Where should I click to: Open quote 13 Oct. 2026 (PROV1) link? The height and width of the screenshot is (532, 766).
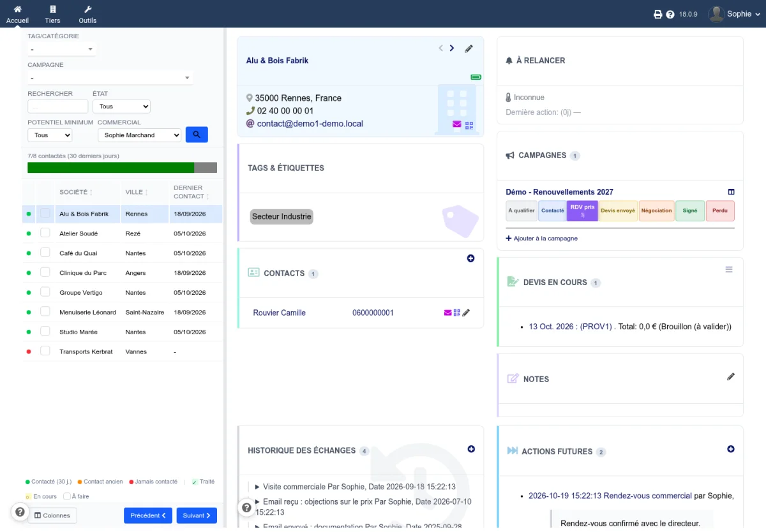571,327
